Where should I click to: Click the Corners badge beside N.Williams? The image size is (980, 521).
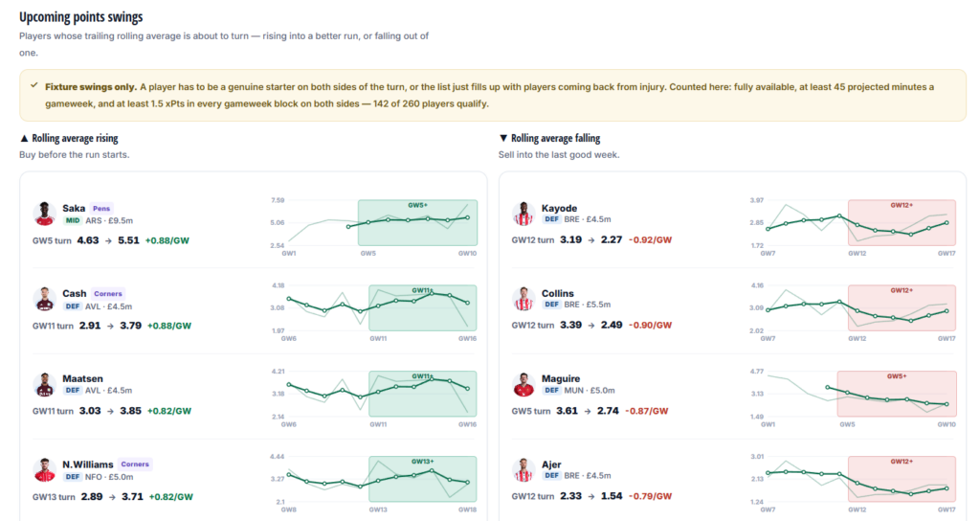135,464
